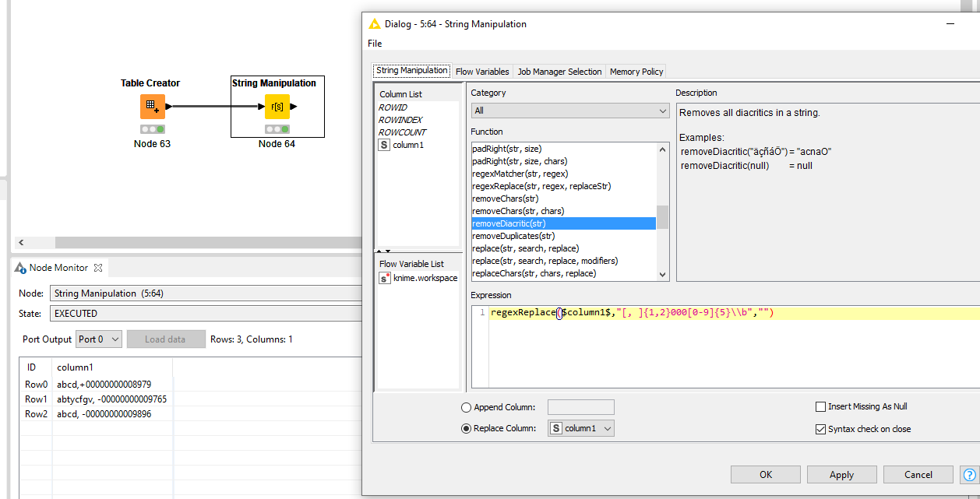Open the File menu in the dialog

[x=374, y=43]
